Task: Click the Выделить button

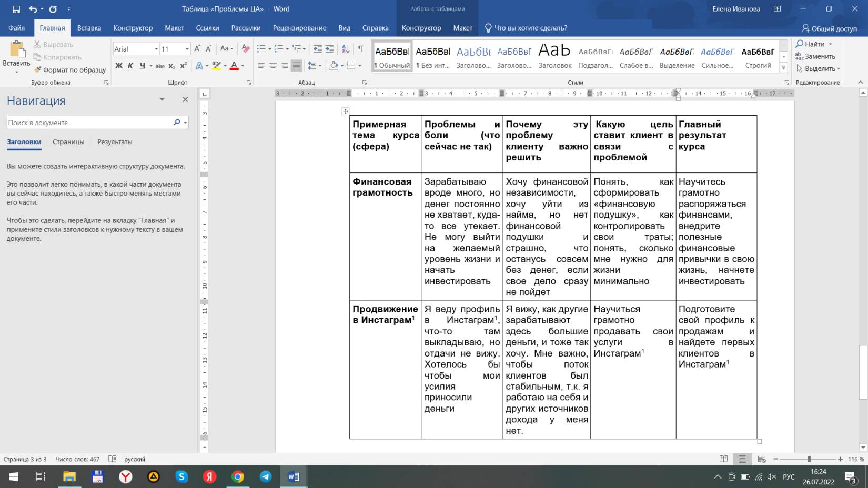Action: [817, 68]
